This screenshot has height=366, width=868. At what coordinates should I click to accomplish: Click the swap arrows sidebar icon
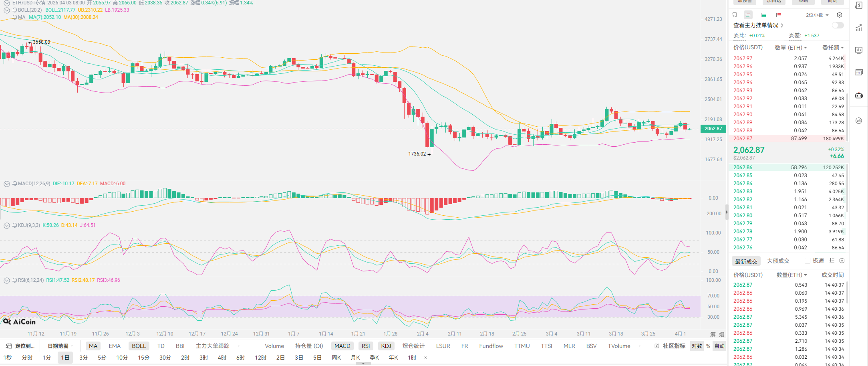[859, 121]
